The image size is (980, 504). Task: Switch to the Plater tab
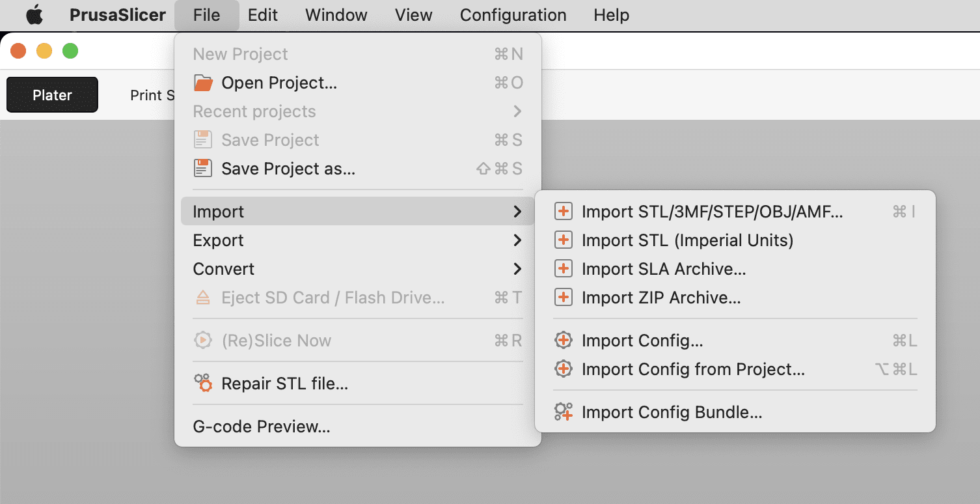52,95
